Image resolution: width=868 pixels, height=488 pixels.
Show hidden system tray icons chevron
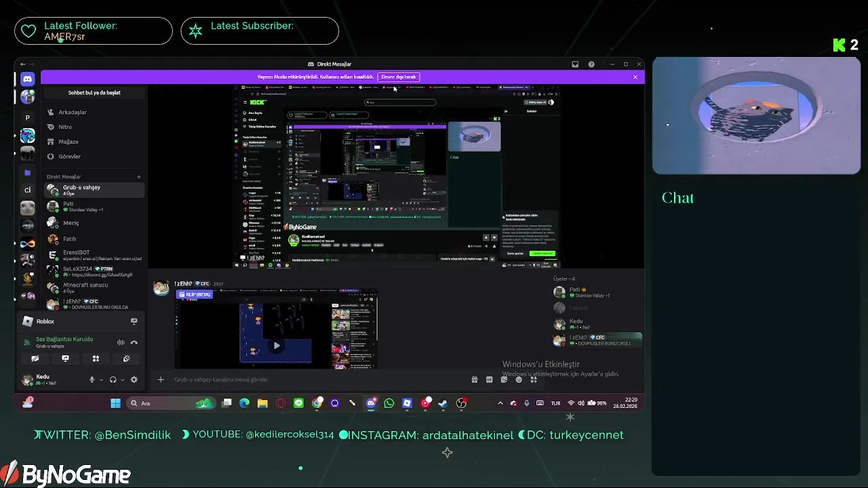click(x=500, y=403)
